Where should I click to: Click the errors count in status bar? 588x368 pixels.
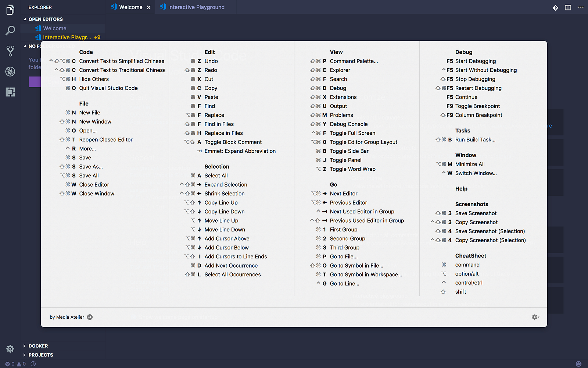pyautogui.click(x=10, y=364)
